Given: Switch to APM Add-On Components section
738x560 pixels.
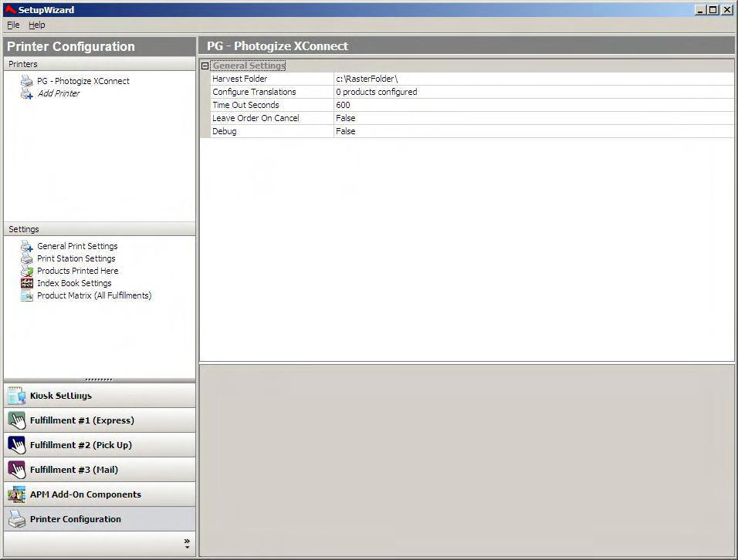Looking at the screenshot, I should click(x=100, y=494).
